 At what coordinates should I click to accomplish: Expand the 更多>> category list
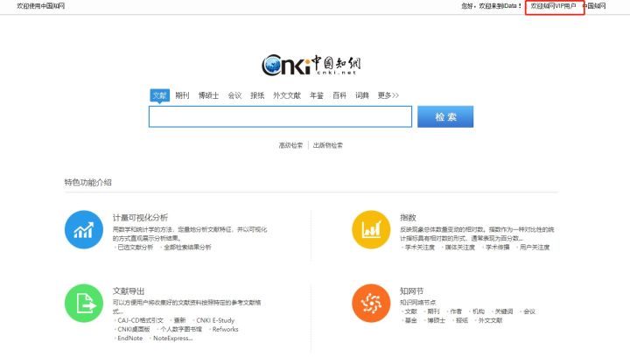pos(388,95)
